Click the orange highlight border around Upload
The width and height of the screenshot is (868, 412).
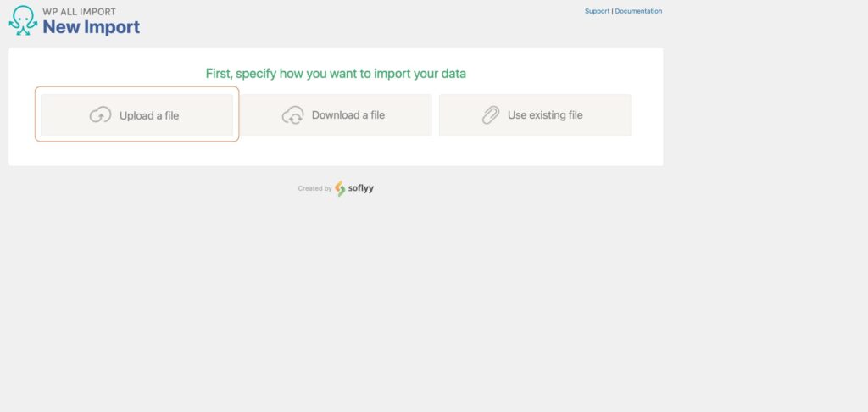pos(136,87)
